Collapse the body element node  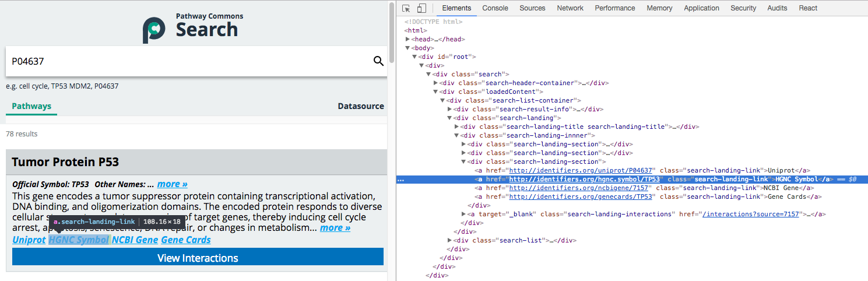407,48
